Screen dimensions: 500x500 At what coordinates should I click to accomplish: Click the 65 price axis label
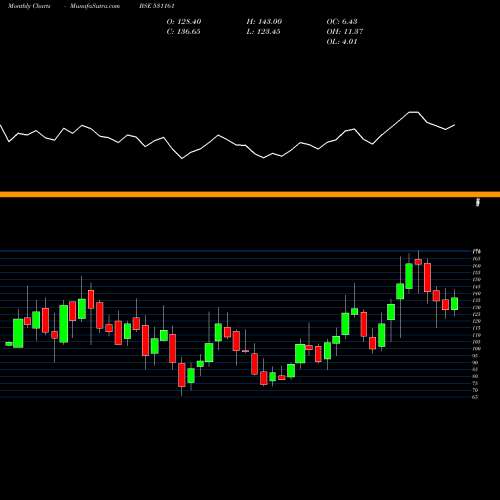476,397
